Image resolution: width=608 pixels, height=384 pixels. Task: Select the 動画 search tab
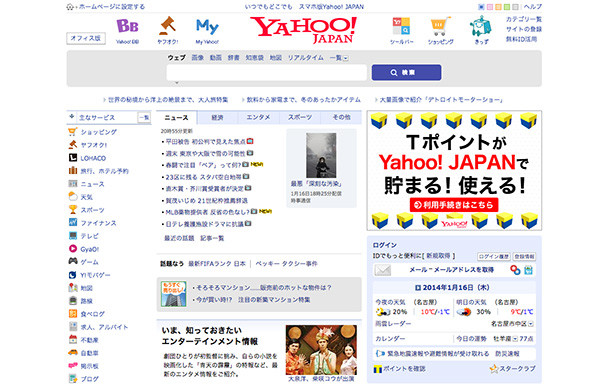point(216,58)
